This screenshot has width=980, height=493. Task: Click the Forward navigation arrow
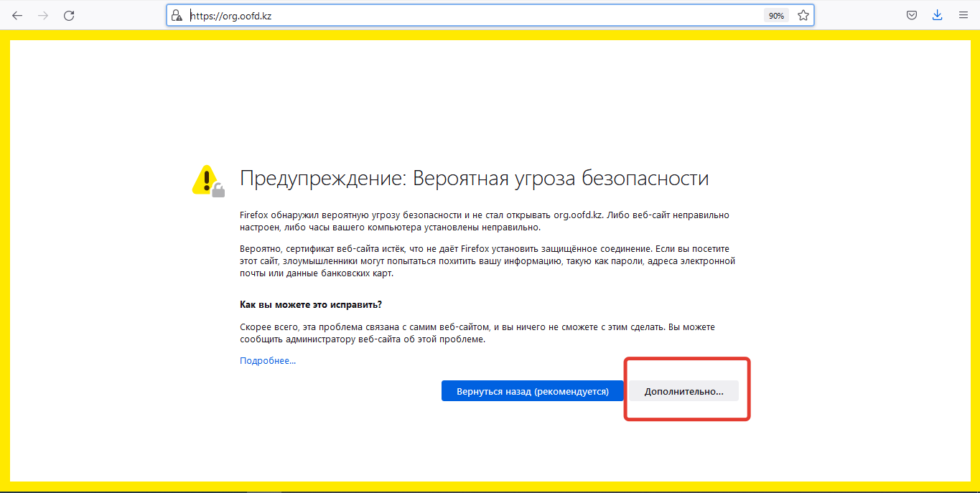coord(43,15)
